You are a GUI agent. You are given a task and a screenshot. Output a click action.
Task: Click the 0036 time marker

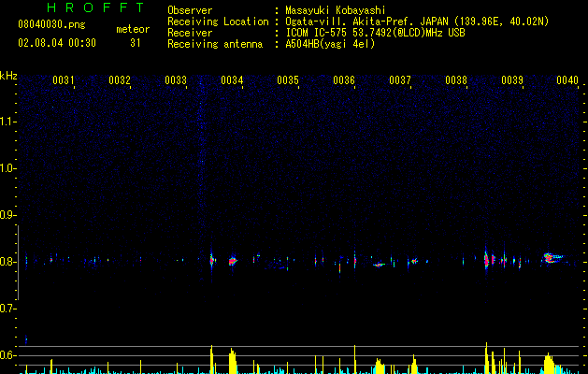[x=344, y=80]
